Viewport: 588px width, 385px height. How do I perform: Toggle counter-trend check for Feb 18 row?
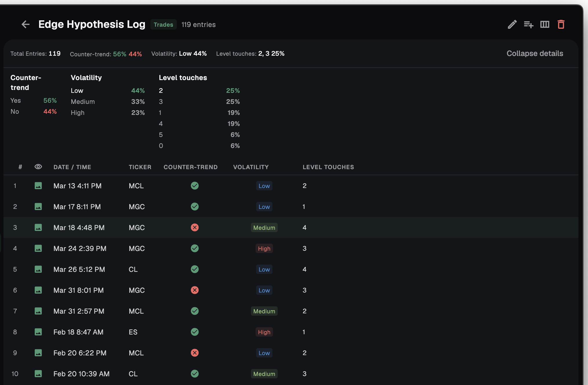point(195,332)
